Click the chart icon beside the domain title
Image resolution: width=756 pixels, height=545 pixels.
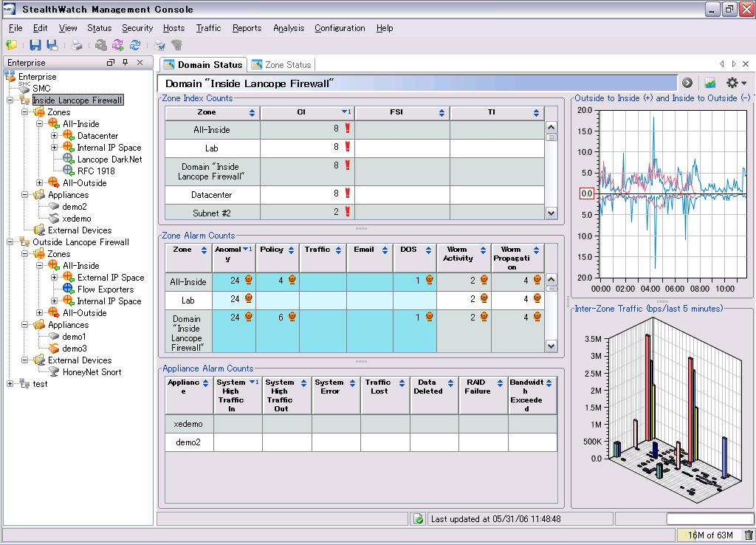(709, 83)
